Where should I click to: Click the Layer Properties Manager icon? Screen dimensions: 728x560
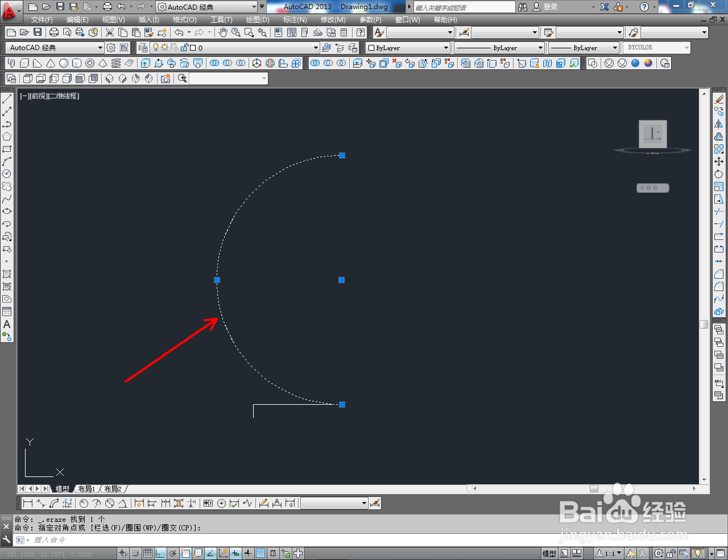pos(143,48)
